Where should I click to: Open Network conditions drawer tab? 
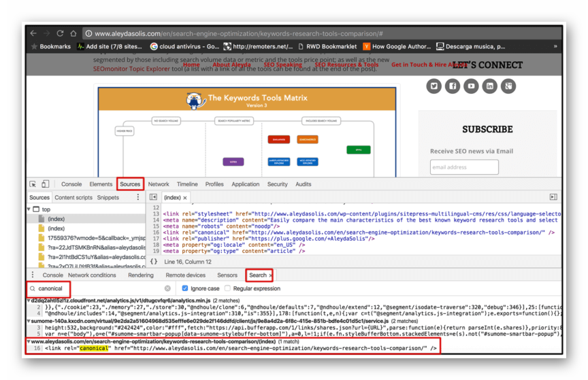(92, 275)
